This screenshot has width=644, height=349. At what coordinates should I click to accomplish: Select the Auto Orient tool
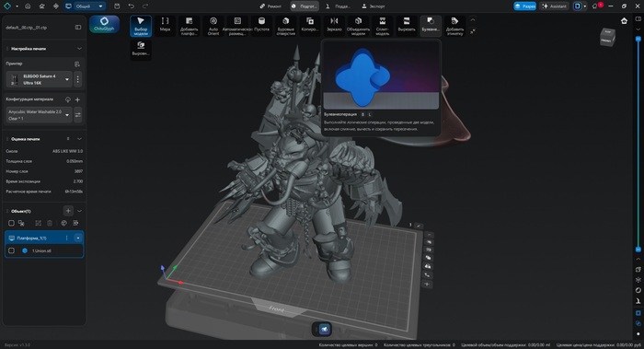point(213,26)
